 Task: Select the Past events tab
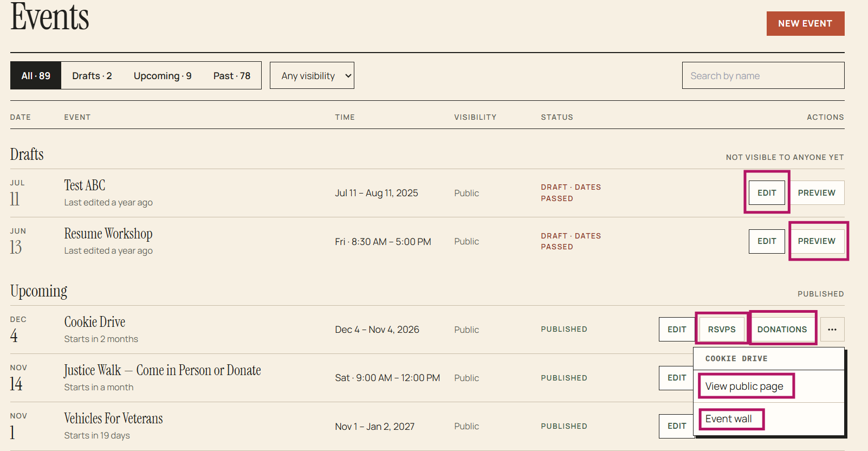coord(232,75)
